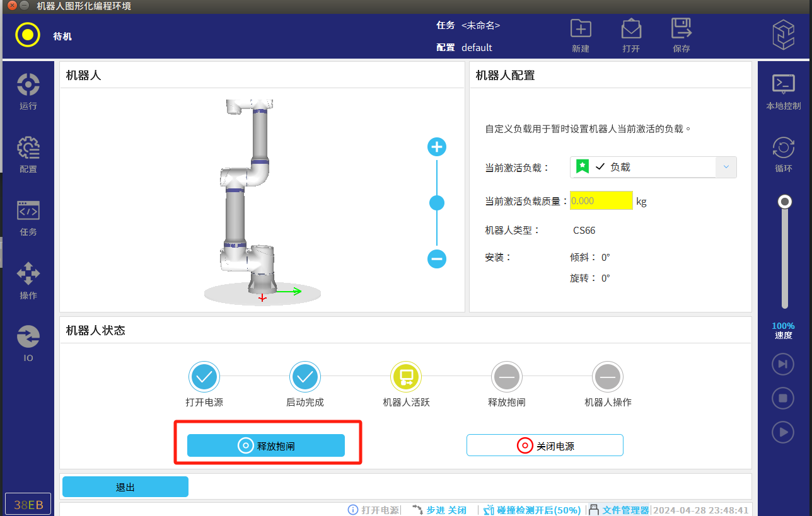The height and width of the screenshot is (516, 812).
Task: Open 文件管理器 file manager in status bar
Action: click(x=619, y=510)
